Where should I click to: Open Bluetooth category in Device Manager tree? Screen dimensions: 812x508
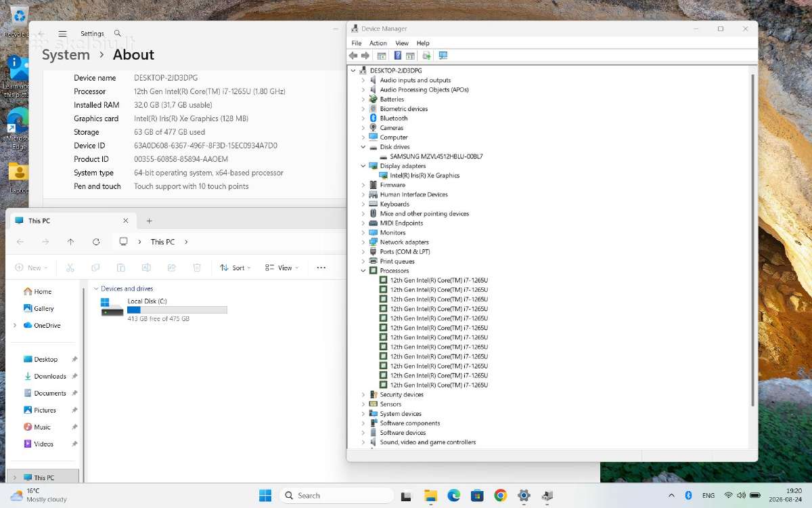tap(393, 118)
